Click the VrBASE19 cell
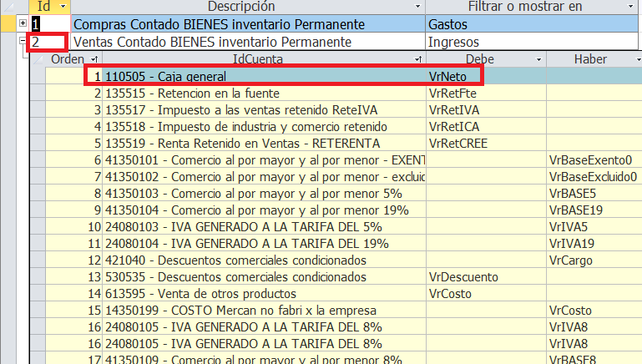This screenshot has width=642, height=364. (x=594, y=210)
